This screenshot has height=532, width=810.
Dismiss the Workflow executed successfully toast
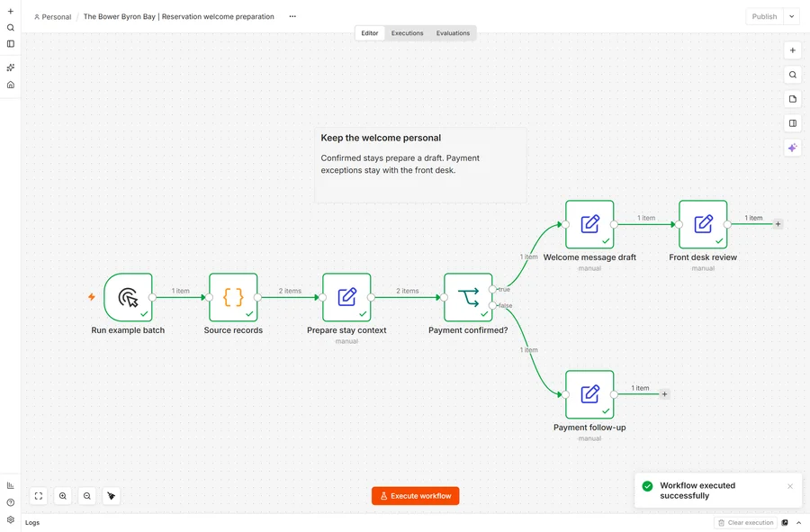(790, 486)
